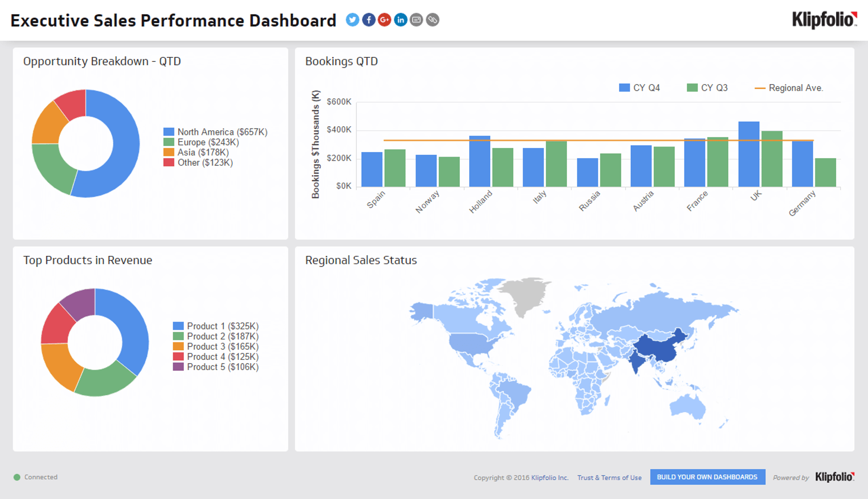Toggle the Regional Ave. line in legend

pos(790,87)
